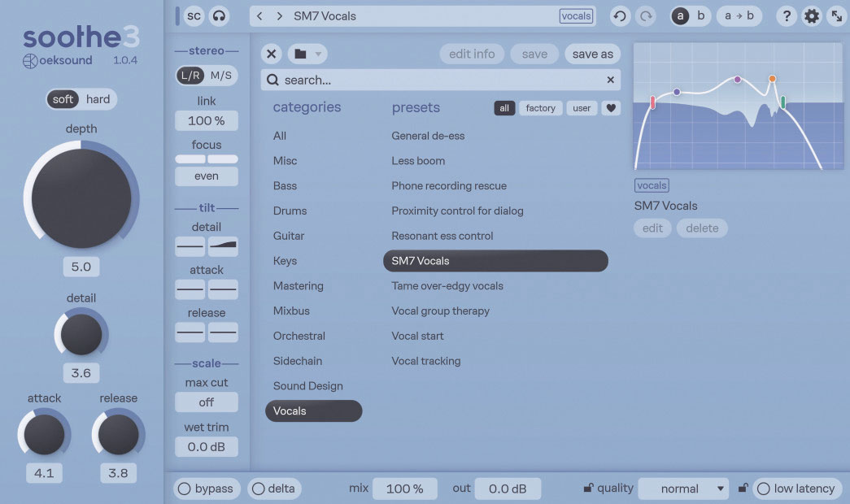Click the redo icon
The width and height of the screenshot is (850, 504).
tap(646, 16)
